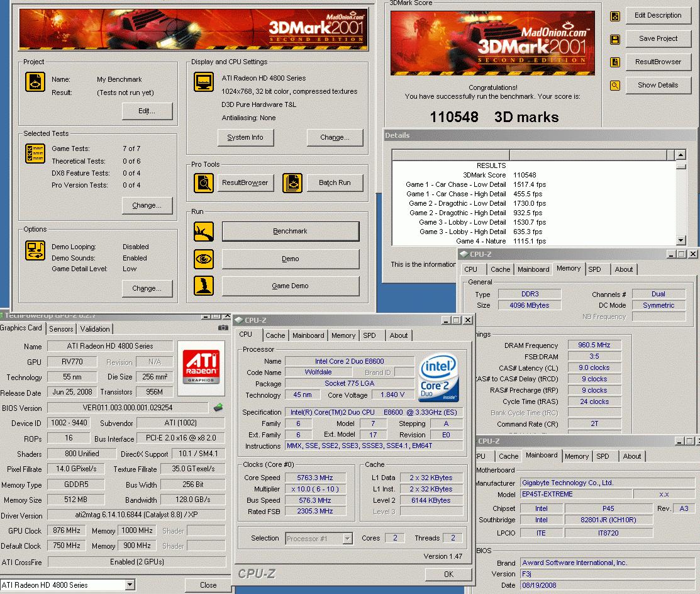Screen dimensions: 700x594
Task: Launch the Game Demo
Action: click(290, 286)
